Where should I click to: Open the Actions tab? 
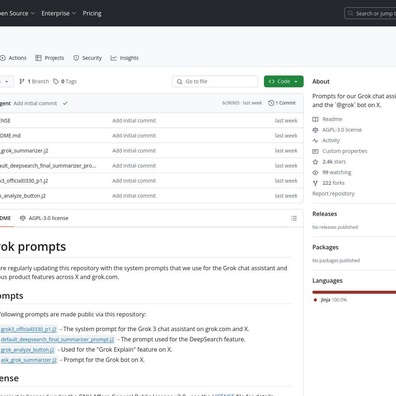[x=13, y=58]
